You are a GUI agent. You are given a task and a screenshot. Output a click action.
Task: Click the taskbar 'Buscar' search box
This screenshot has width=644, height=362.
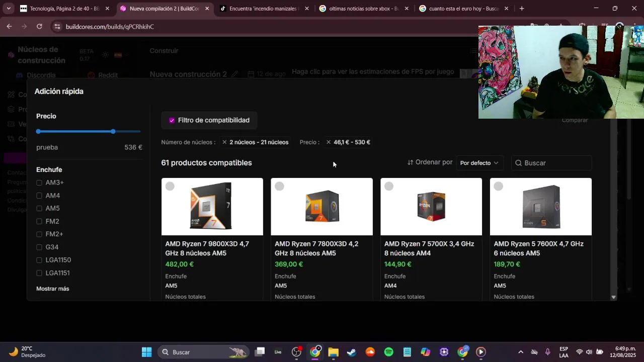pos(203,352)
